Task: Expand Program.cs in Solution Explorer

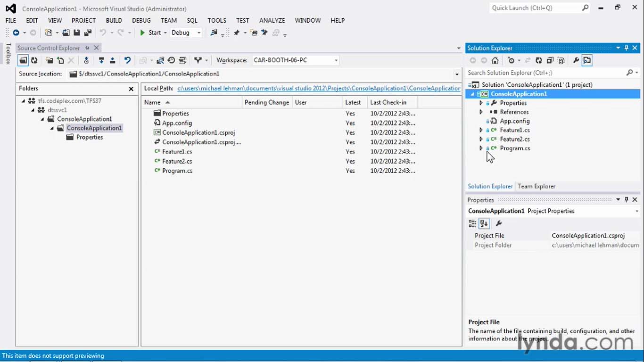Action: (x=481, y=148)
